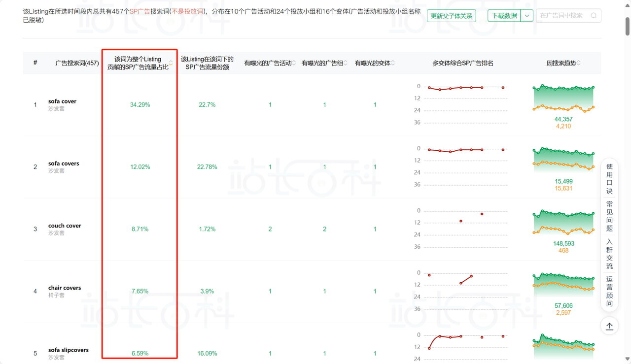Click 多变体综合SP广告排名 column header
Viewport: 631px width, 364px height.
click(463, 63)
